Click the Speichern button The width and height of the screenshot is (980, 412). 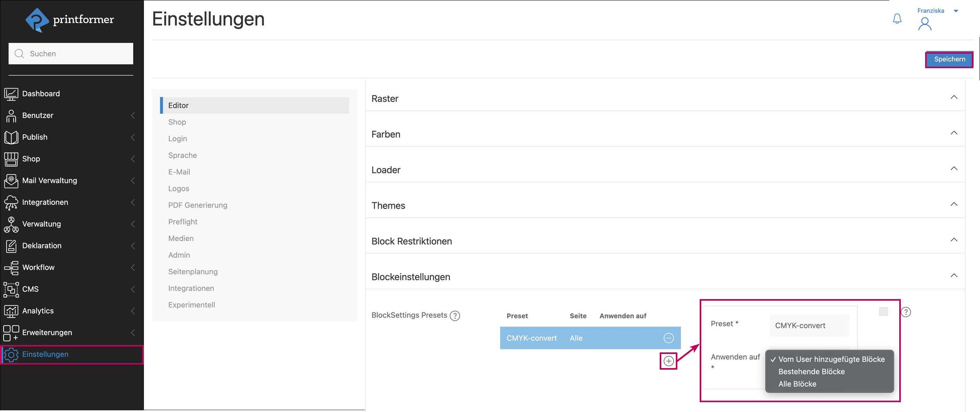949,60
